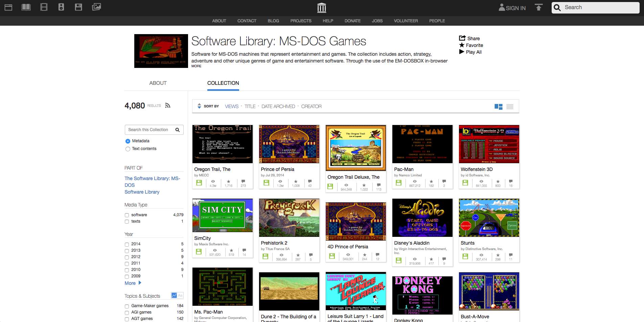Switch to list view icon
The image size is (644, 322).
pyautogui.click(x=510, y=106)
